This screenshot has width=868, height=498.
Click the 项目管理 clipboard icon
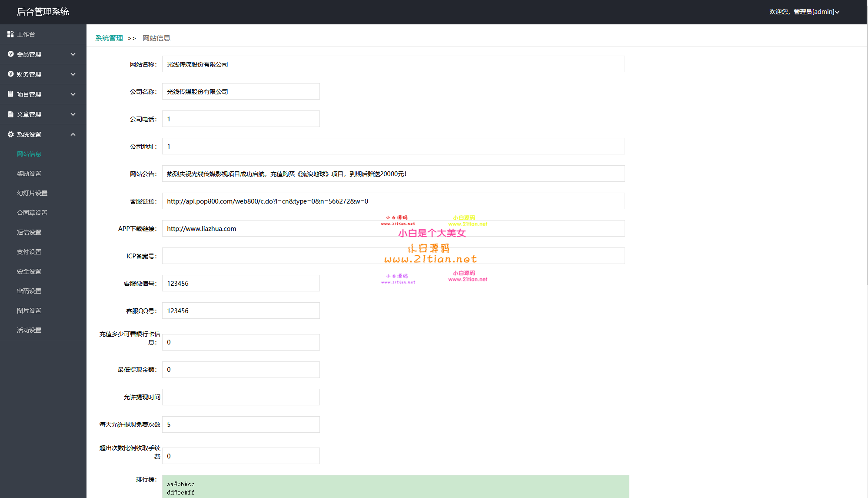click(10, 94)
